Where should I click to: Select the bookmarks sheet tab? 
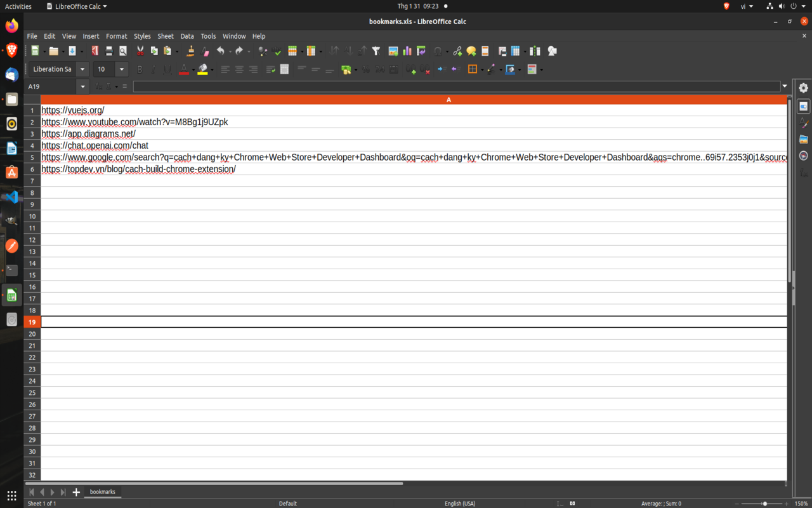(102, 491)
